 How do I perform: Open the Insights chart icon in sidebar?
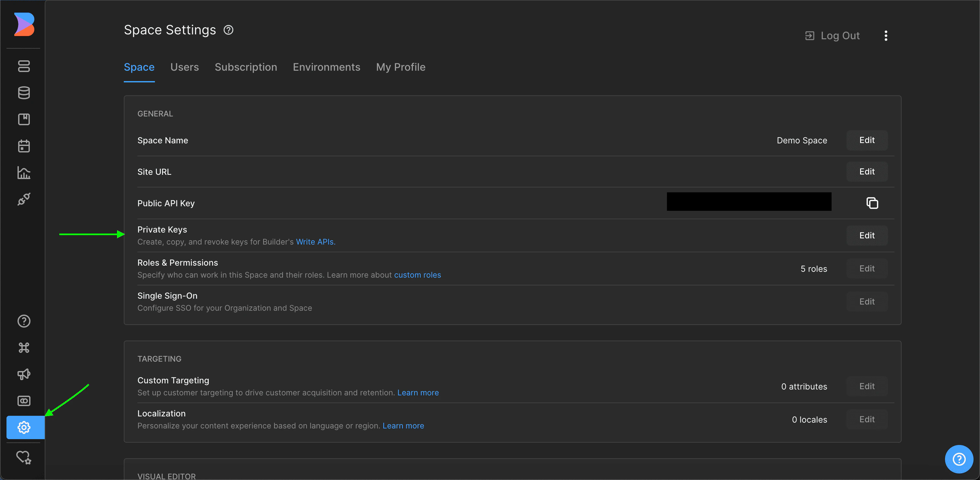click(24, 173)
